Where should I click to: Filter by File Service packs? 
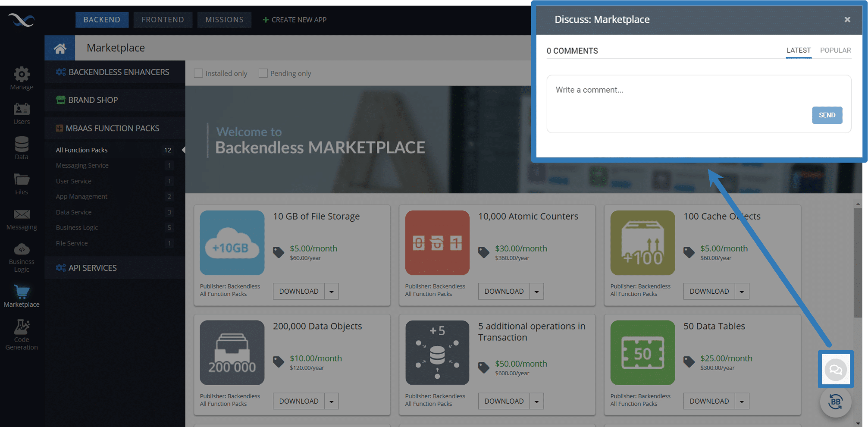click(x=115, y=243)
